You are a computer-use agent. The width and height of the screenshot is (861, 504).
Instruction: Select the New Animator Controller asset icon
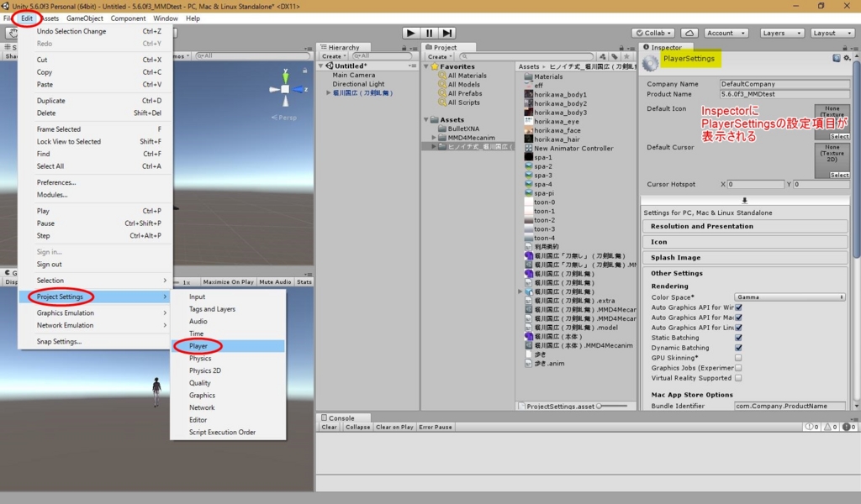[x=528, y=148]
